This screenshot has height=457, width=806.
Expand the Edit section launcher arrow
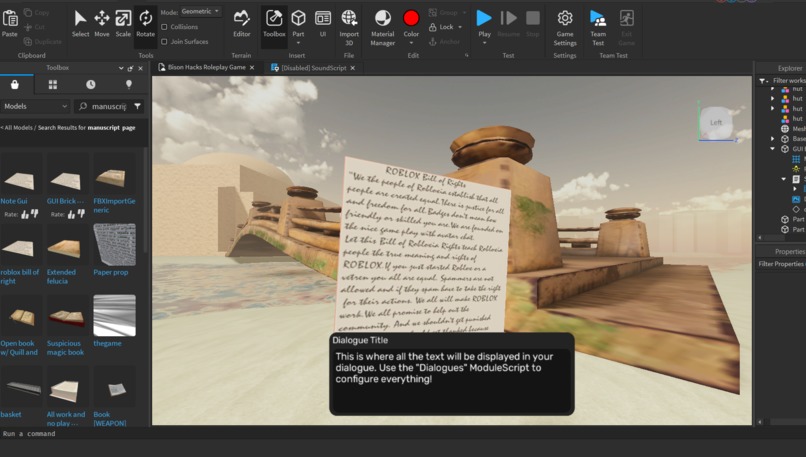coord(467,56)
